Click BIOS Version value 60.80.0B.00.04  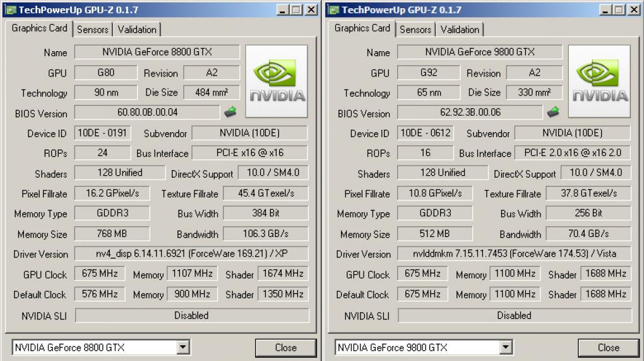tap(147, 113)
